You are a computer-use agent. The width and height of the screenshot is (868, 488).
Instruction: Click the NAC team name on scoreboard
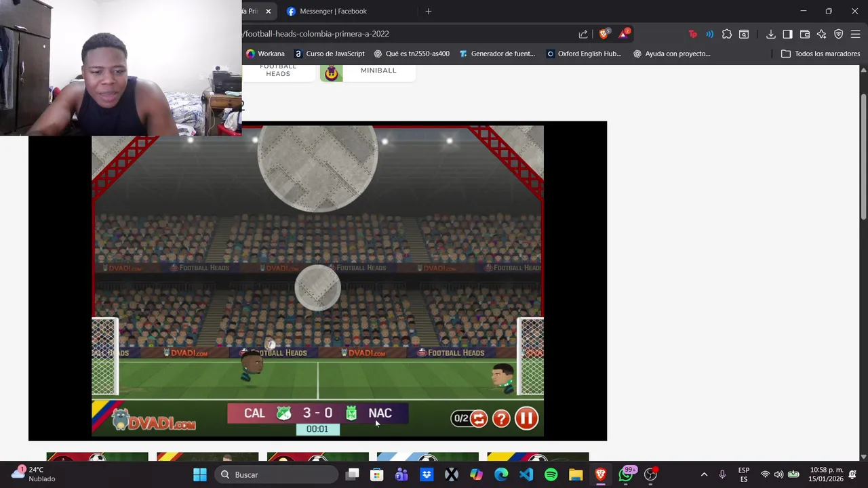click(x=380, y=413)
